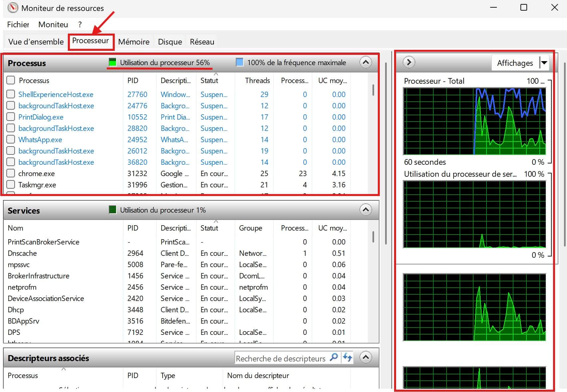Click PID 31232 in chrome.exe row
Viewport: 567px width, 392px height.
point(137,173)
